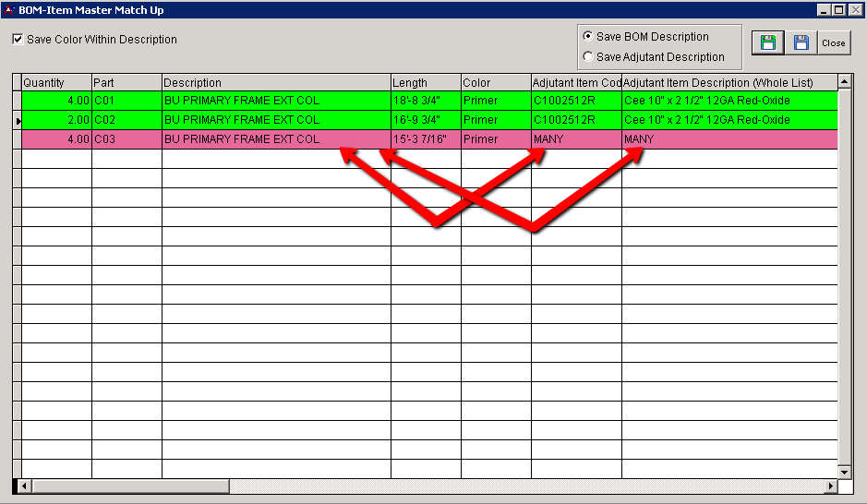Click horizontal scrollbar right arrow
The width and height of the screenshot is (867, 504).
click(831, 486)
